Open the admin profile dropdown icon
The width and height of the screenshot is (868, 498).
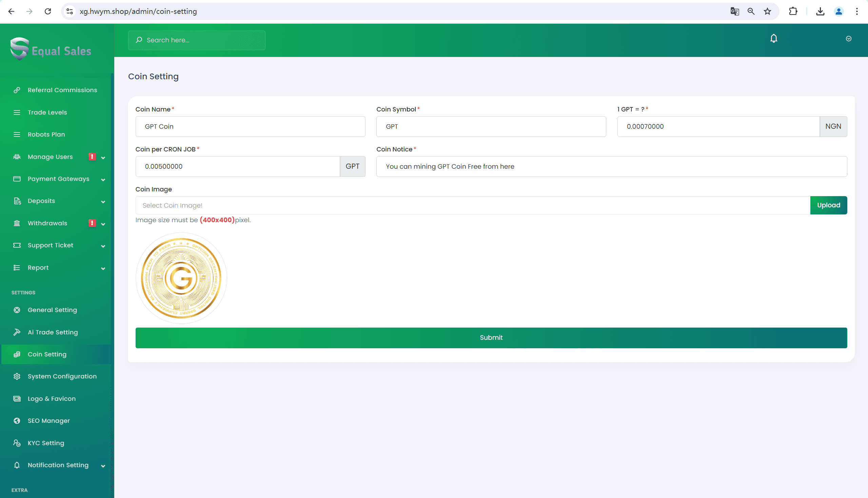[x=848, y=39]
